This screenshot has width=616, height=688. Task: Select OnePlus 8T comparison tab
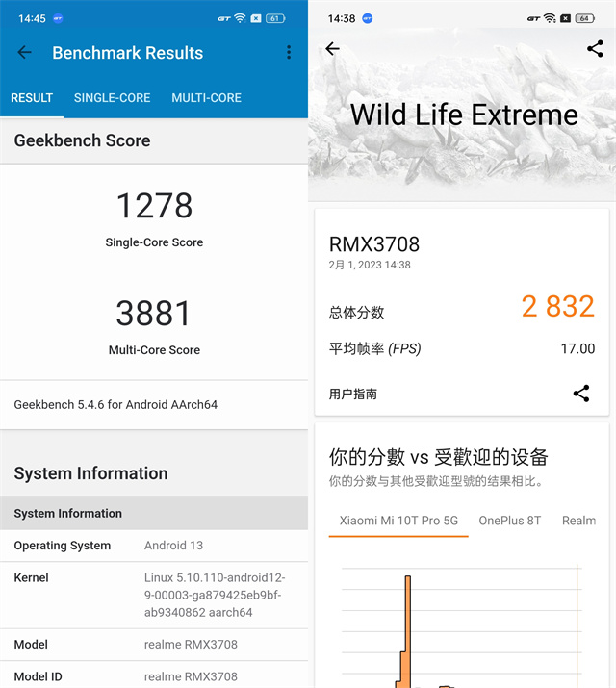[x=510, y=521]
